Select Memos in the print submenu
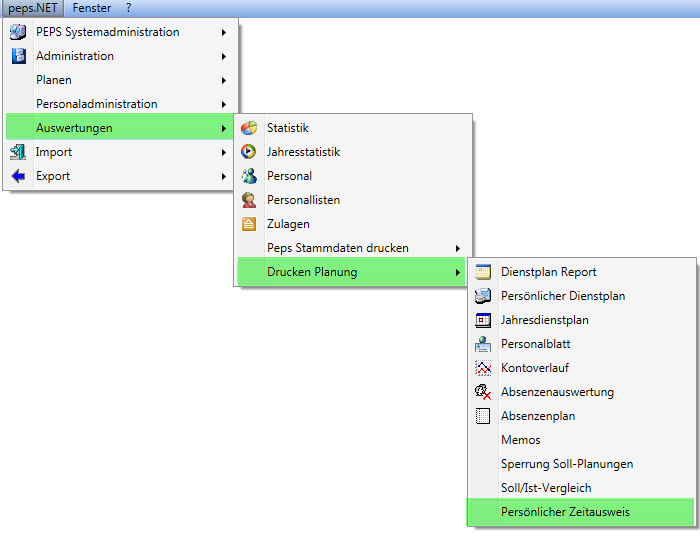 [580, 440]
